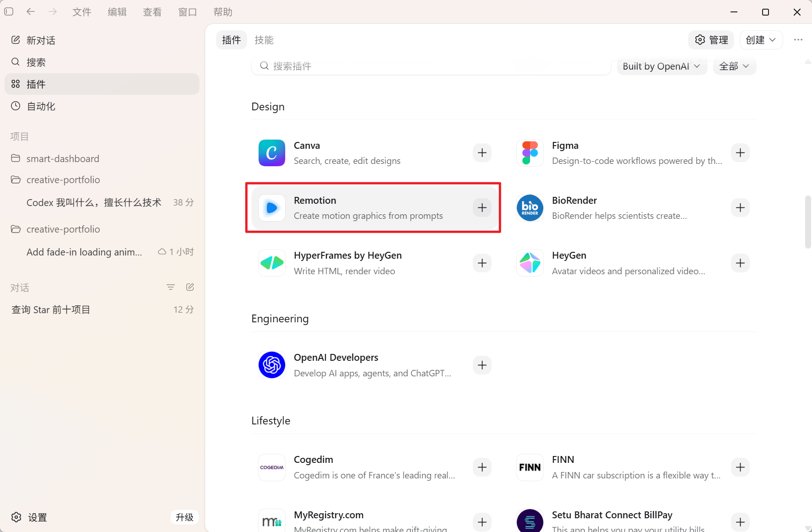The width and height of the screenshot is (812, 532).
Task: Create new chat via 对话 compose icon
Action: coord(190,288)
